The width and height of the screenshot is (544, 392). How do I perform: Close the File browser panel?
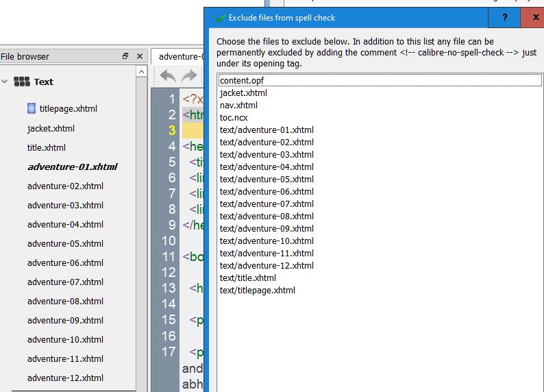point(140,56)
